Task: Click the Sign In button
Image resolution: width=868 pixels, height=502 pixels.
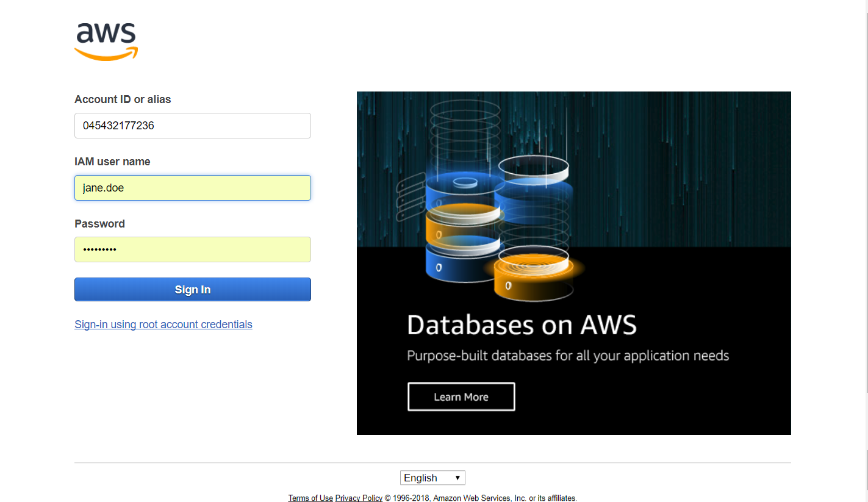Action: [x=193, y=290]
